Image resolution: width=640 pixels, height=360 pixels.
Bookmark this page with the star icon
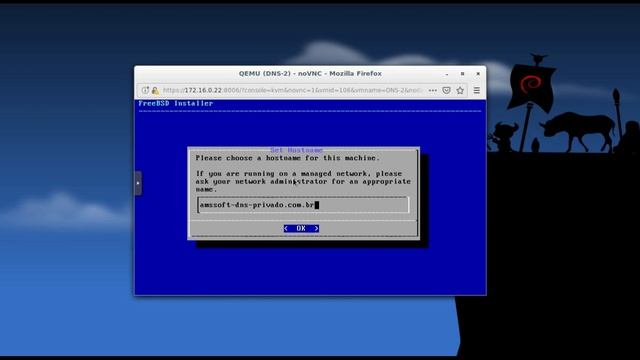point(460,91)
